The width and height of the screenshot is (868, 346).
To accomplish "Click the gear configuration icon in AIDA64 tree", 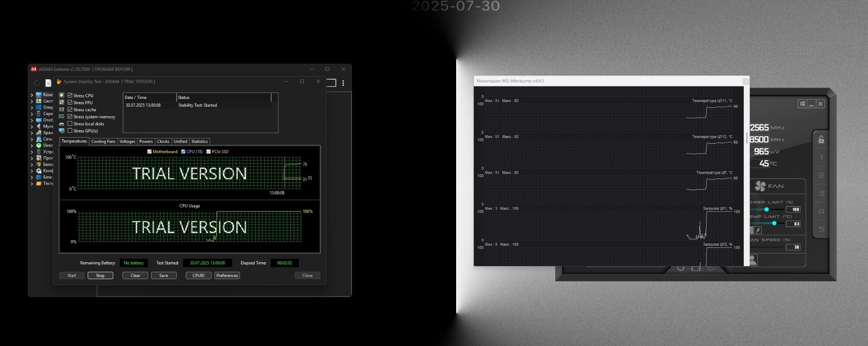I will [39, 171].
